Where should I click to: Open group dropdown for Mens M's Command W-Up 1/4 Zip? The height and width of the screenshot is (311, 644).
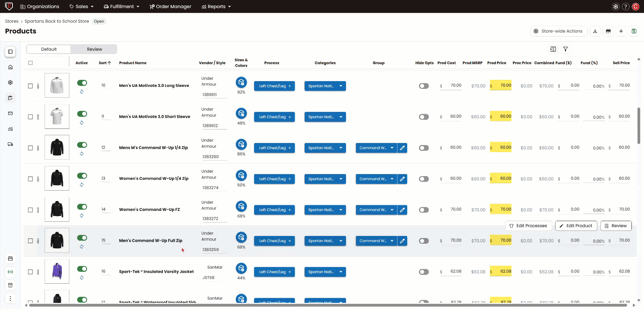[x=376, y=148]
